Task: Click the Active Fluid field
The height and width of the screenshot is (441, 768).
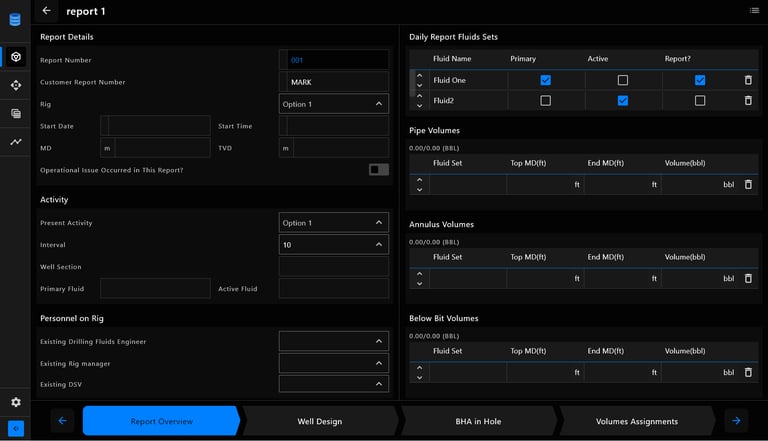Action: (334, 289)
